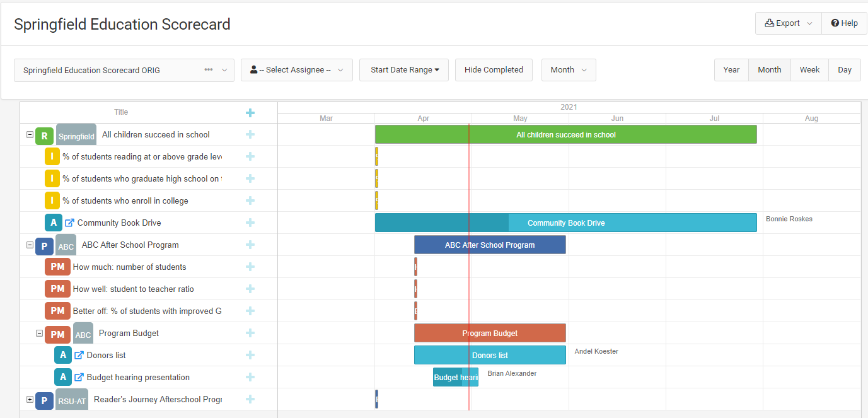The image size is (868, 418).
Task: Click plus icon on student to teacher ratio row
Action: (x=250, y=289)
